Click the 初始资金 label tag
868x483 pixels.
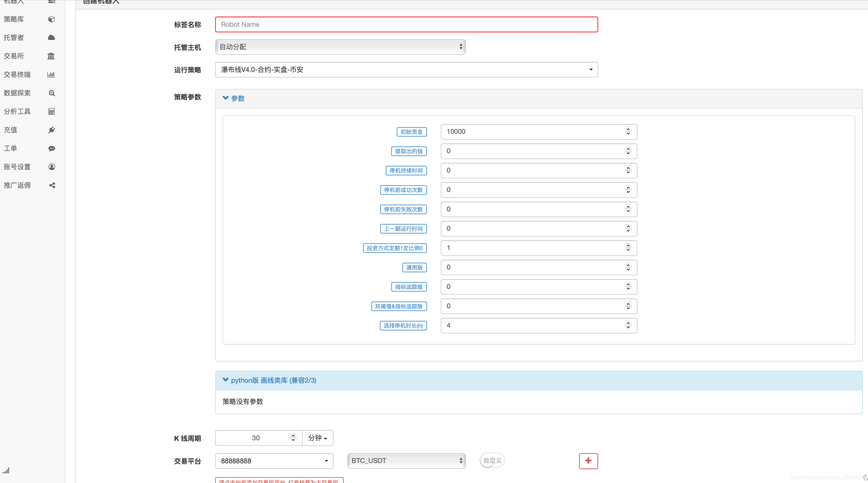[x=412, y=132]
